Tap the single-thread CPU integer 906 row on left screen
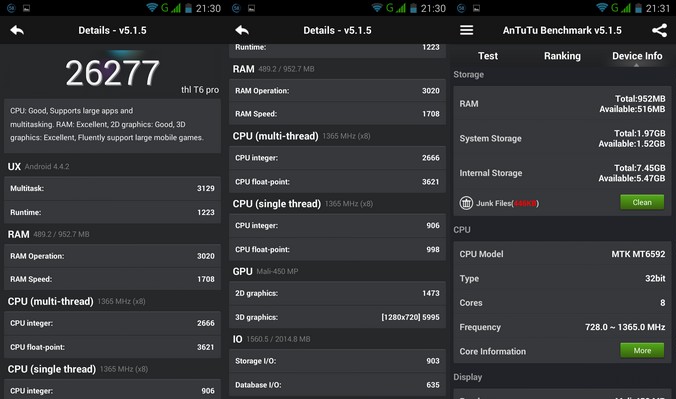This screenshot has width=676, height=399. [x=113, y=390]
